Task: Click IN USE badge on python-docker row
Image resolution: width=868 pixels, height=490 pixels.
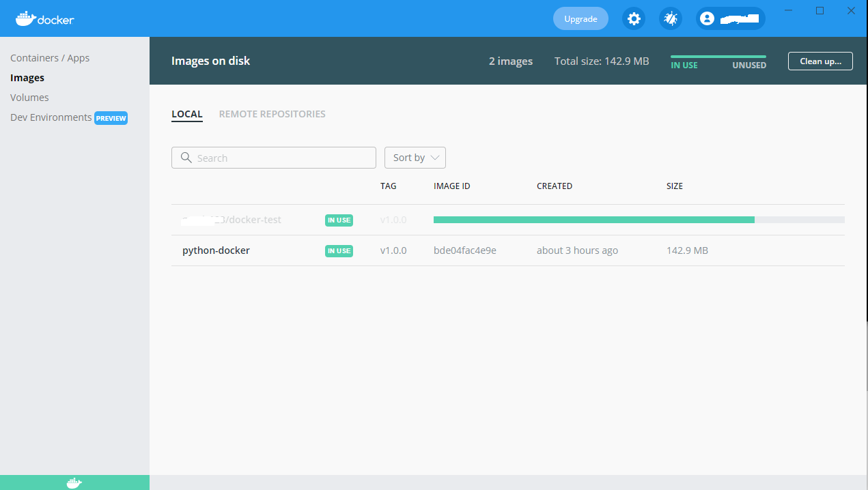Action: (339, 250)
